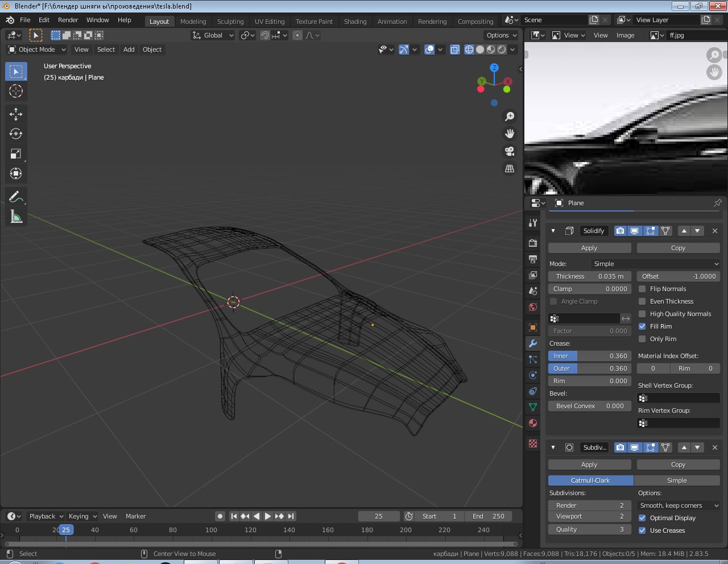The image size is (728, 564).
Task: Open the Options dropdown in viewport header
Action: pos(502,35)
